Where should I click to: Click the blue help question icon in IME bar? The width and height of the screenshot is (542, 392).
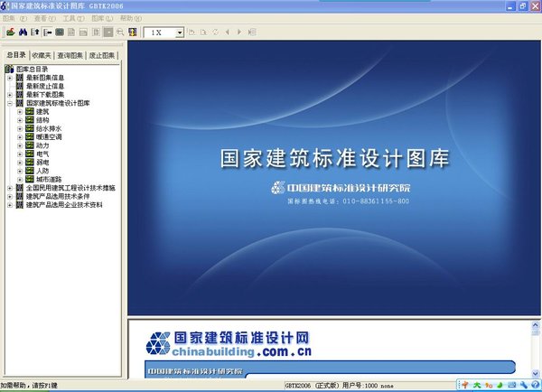[x=535, y=385]
